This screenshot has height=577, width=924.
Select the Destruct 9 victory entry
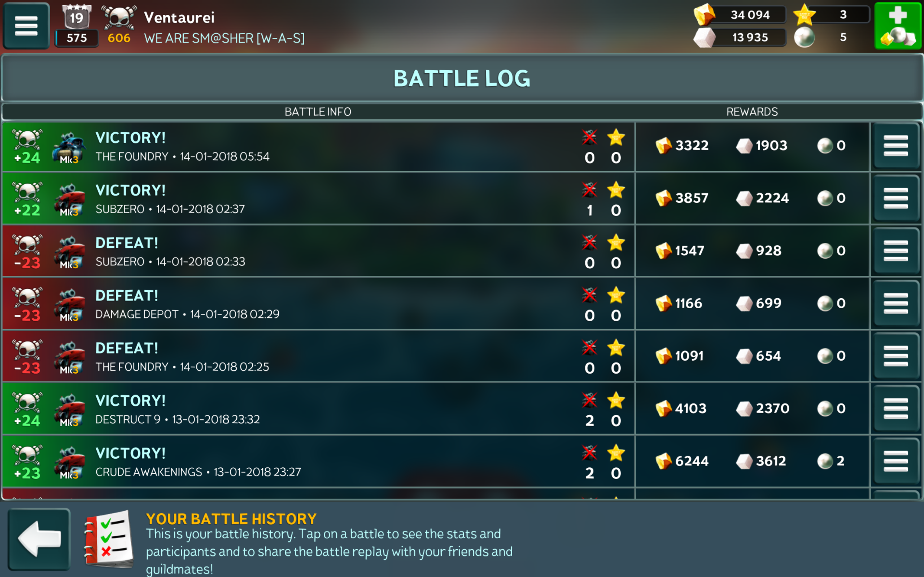point(318,409)
